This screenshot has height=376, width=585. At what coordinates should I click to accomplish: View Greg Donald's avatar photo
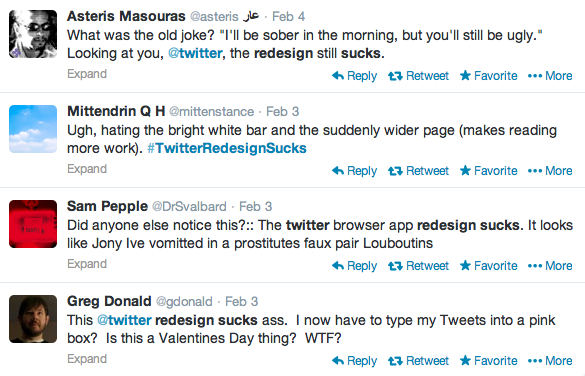click(33, 319)
